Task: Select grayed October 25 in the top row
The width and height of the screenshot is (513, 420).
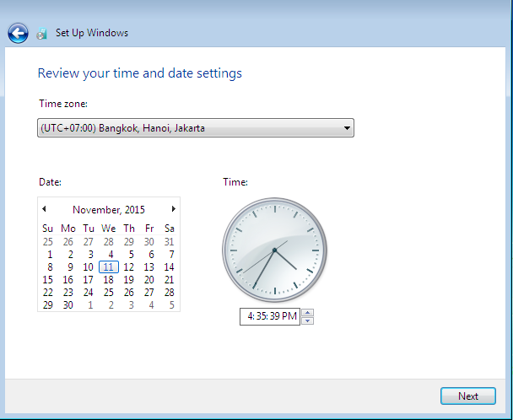Action: [x=48, y=242]
